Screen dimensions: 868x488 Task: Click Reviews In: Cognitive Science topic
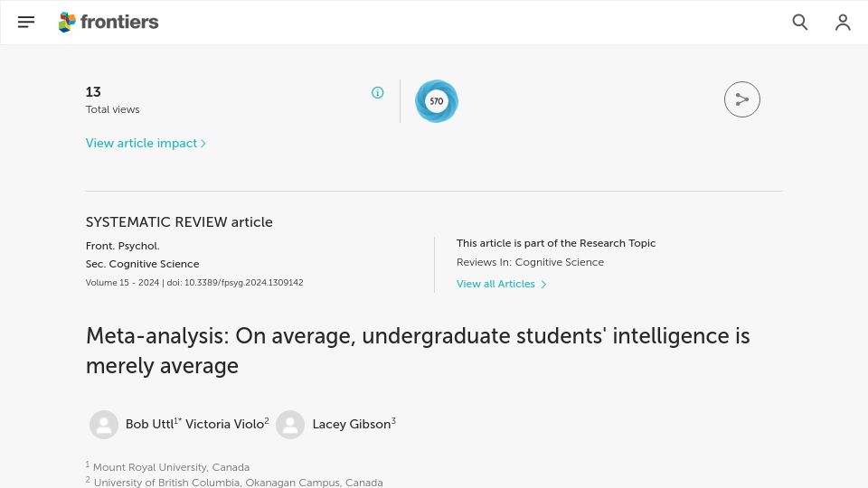coord(531,262)
